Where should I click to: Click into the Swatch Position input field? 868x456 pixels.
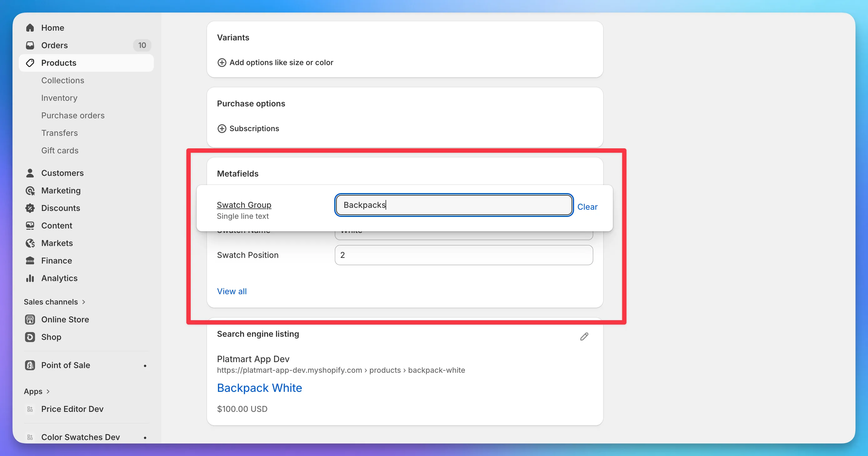pyautogui.click(x=464, y=255)
